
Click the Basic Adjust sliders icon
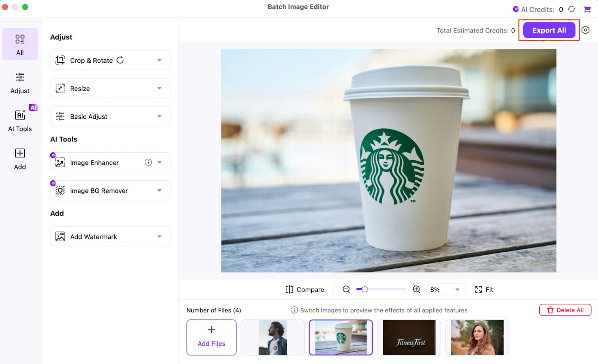60,116
